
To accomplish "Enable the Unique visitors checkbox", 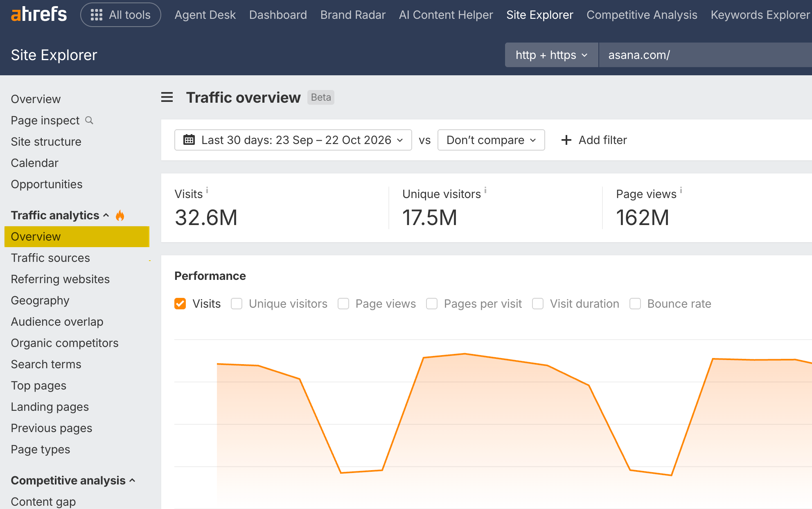I will [237, 304].
